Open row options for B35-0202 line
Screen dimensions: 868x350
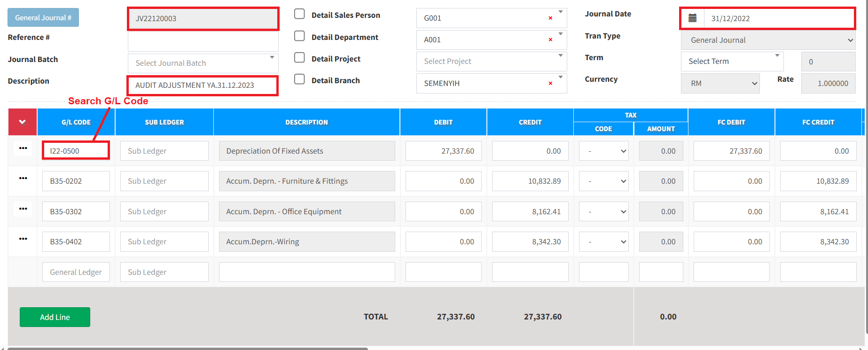click(23, 179)
